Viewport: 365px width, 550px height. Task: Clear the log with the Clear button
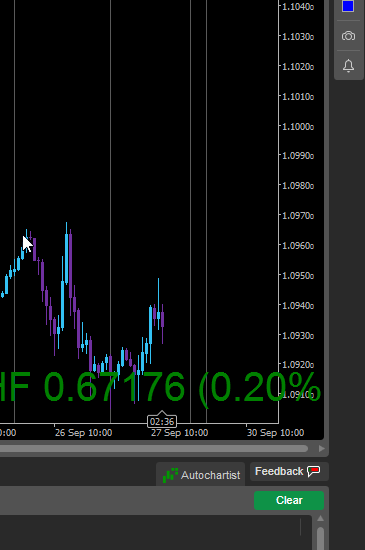point(289,500)
